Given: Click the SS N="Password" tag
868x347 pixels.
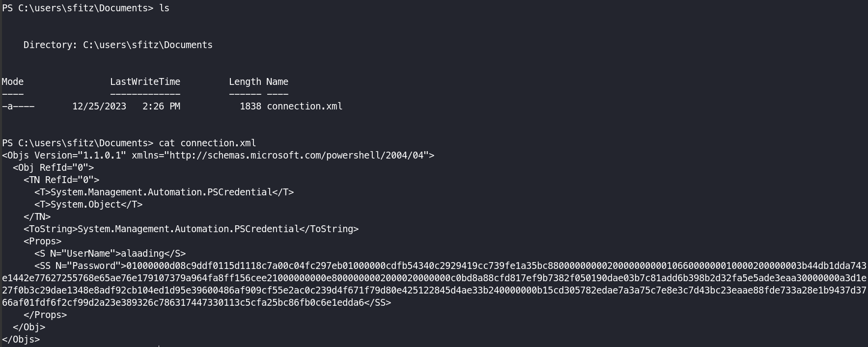Looking at the screenshot, I should click(81, 266).
